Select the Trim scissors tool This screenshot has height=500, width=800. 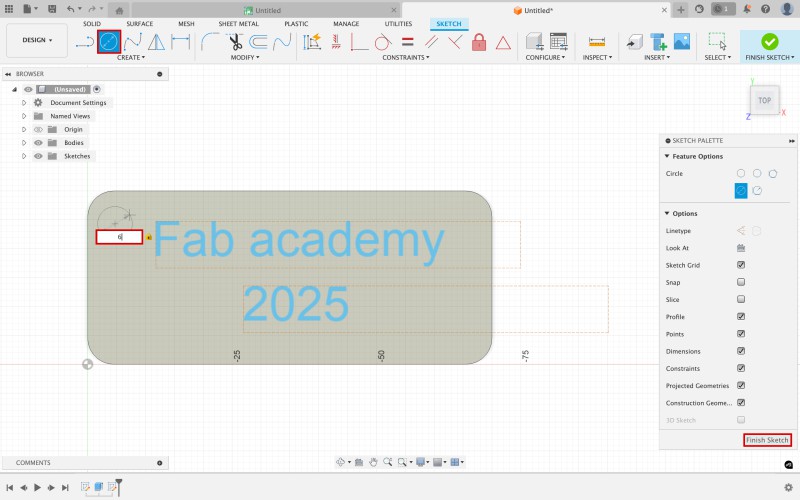pos(235,42)
